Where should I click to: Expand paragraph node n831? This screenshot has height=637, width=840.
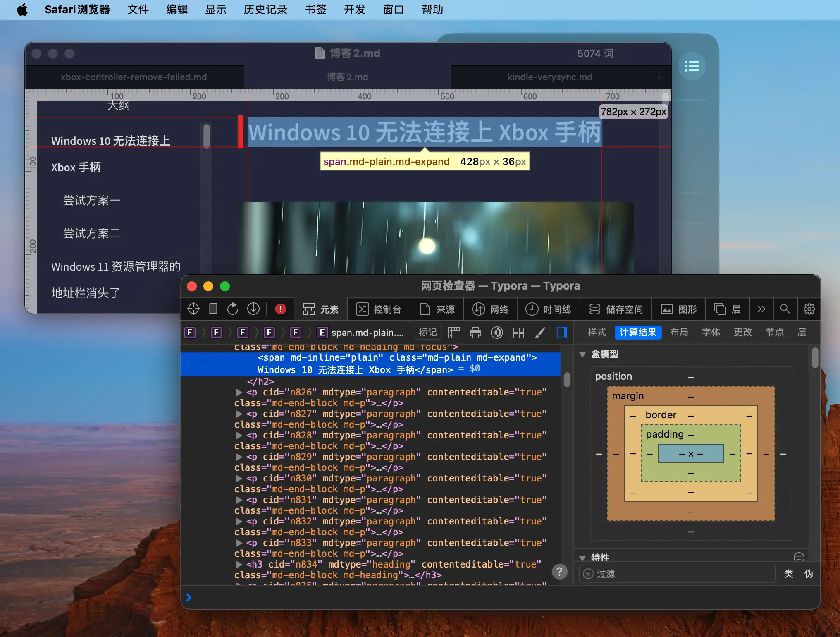pyautogui.click(x=239, y=499)
